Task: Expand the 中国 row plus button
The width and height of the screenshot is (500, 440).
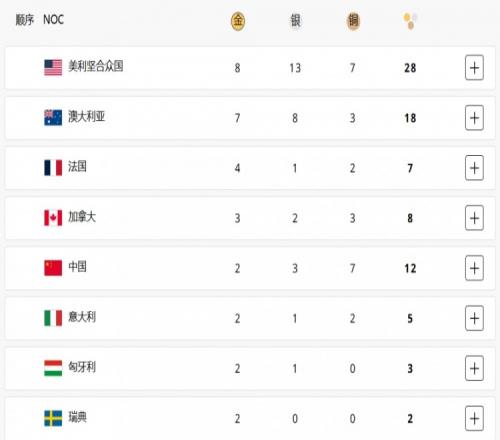Action: (474, 268)
